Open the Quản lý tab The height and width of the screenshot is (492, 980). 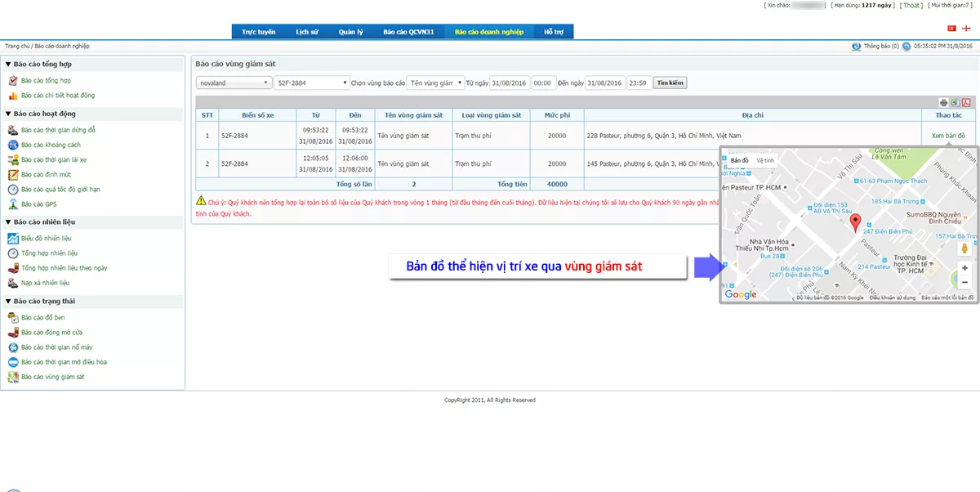(x=351, y=32)
